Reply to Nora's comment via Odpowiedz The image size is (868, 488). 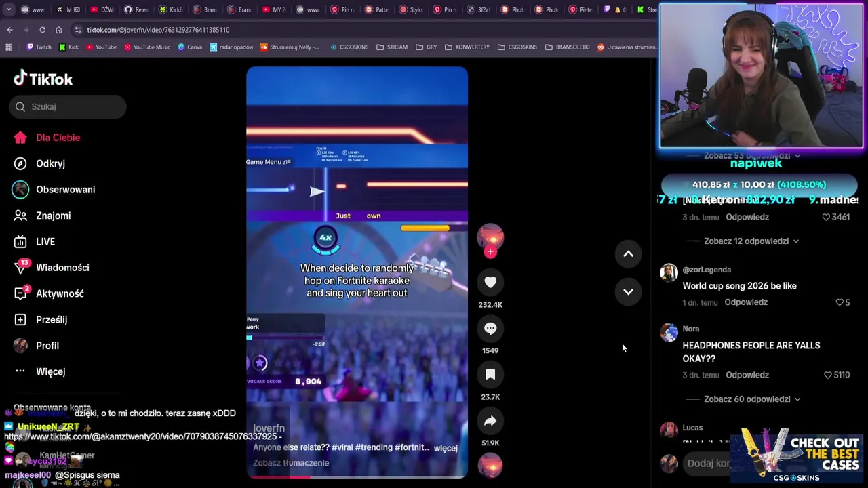(747, 375)
